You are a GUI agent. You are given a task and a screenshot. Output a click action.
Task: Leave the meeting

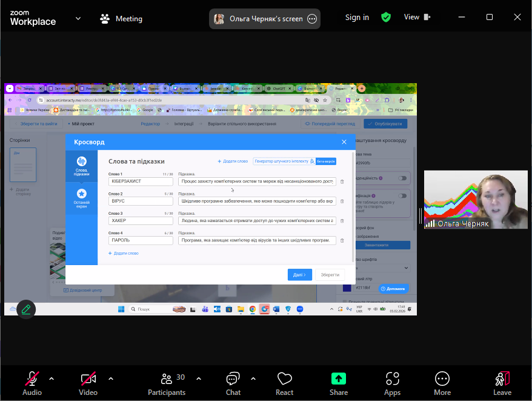coord(502,383)
